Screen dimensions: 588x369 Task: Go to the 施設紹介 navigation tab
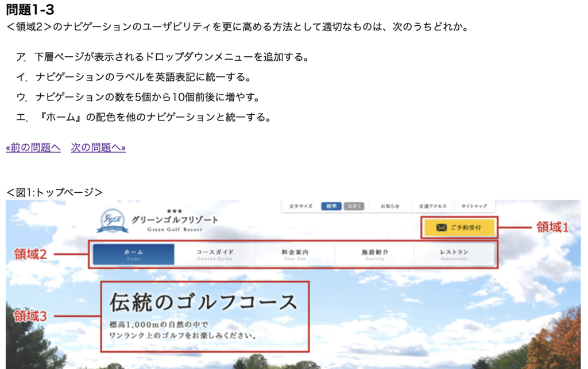pyautogui.click(x=374, y=254)
